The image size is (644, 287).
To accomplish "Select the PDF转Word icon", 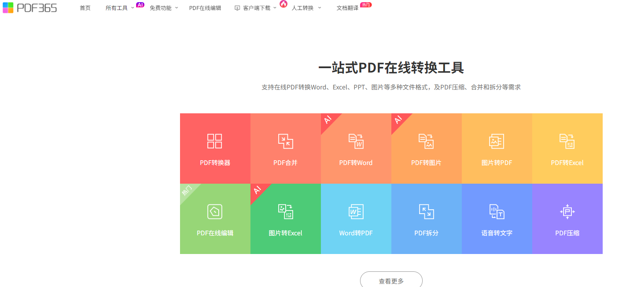I will (x=356, y=141).
